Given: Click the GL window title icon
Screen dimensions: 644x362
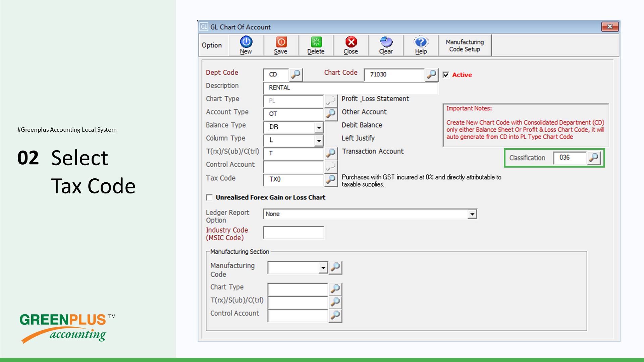Looking at the screenshot, I should click(x=204, y=27).
